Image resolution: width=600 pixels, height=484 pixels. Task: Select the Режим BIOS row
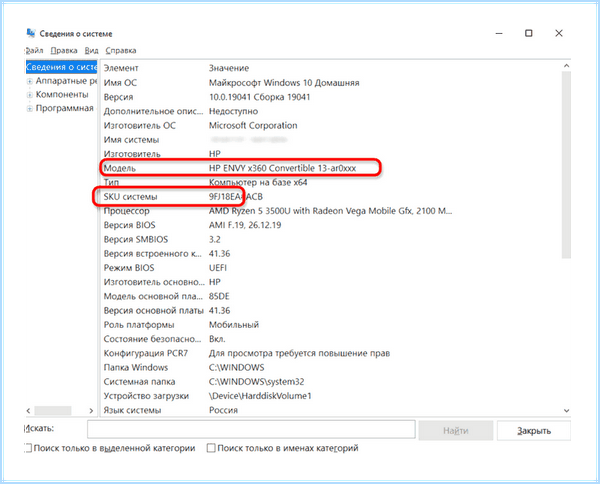coord(331,268)
